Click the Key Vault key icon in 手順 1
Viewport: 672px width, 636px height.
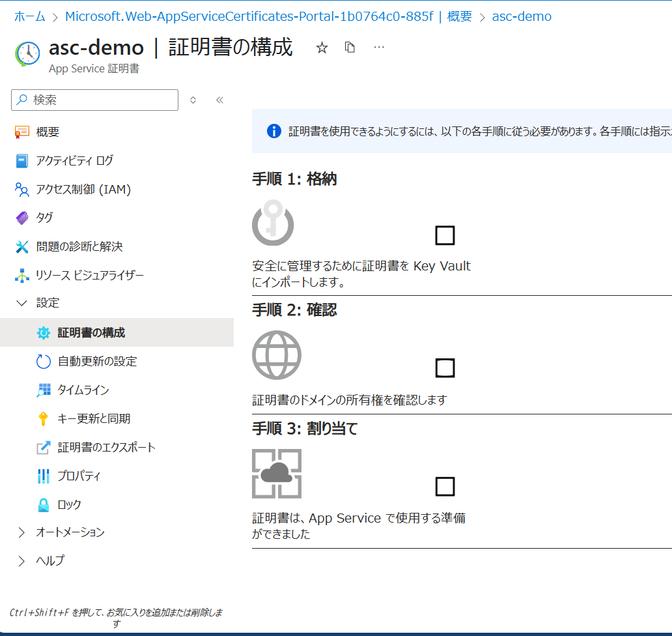(273, 223)
